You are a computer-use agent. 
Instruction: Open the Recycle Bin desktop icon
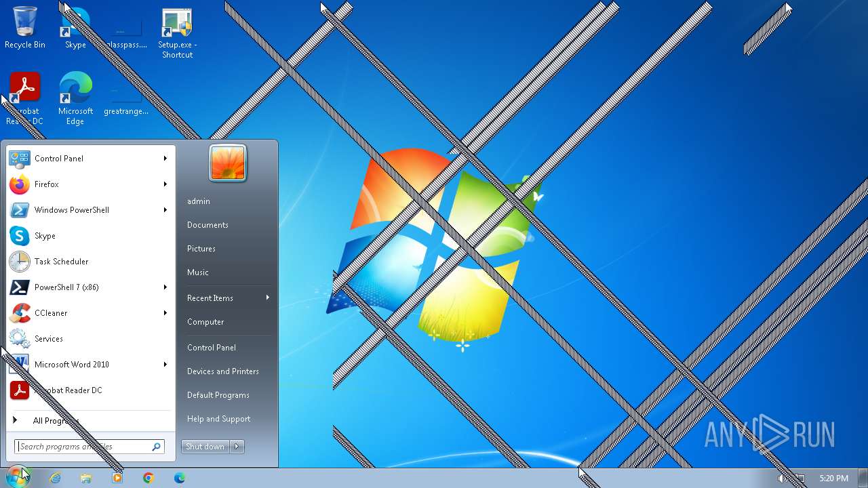coord(25,28)
